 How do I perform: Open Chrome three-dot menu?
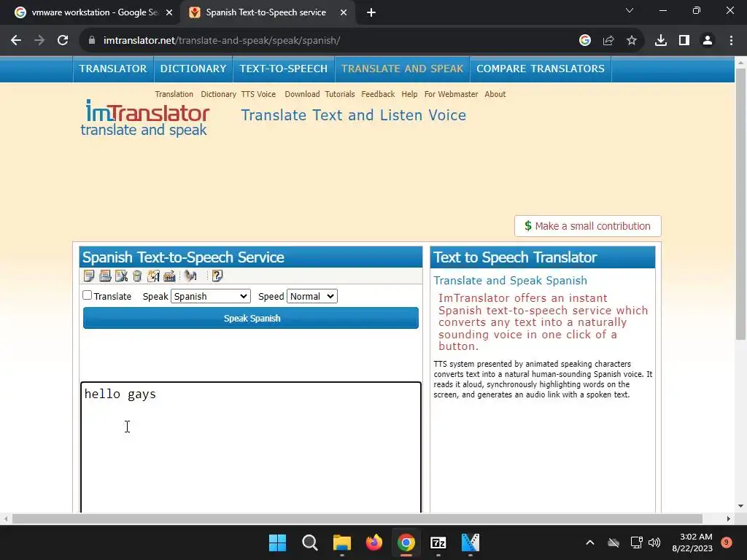(731, 41)
